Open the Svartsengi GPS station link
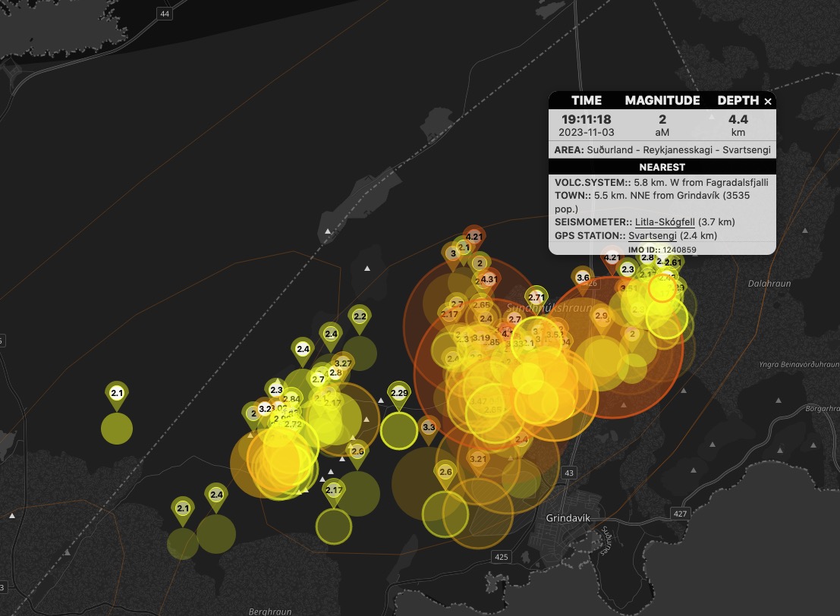 [x=652, y=235]
